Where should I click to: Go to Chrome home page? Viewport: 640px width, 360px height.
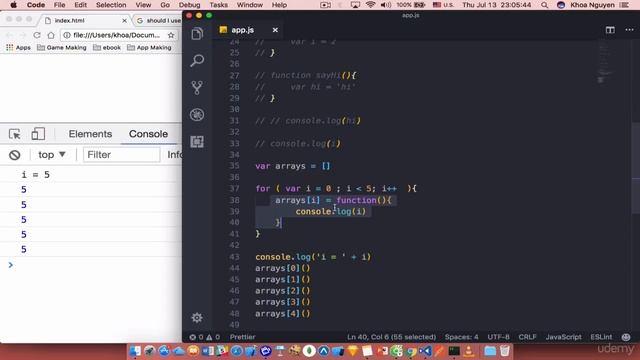point(51,35)
